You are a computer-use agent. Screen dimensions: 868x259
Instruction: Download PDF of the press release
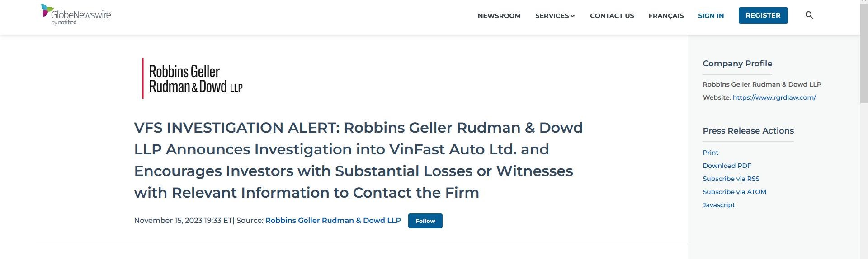point(726,166)
